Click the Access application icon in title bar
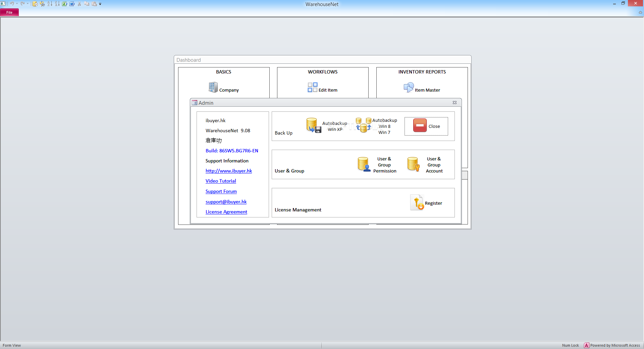Screen dimensions: 644x349 [3, 3]
